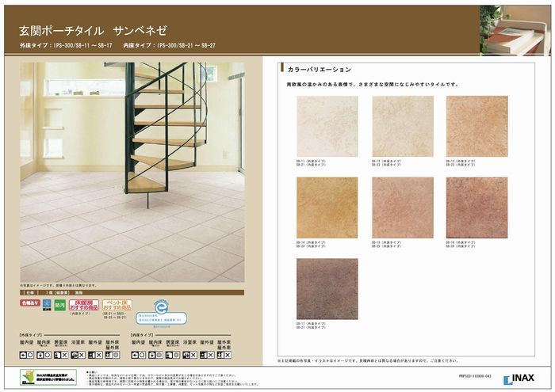Click 屋内壁 suitability icon under 外床タイプ

26,355
